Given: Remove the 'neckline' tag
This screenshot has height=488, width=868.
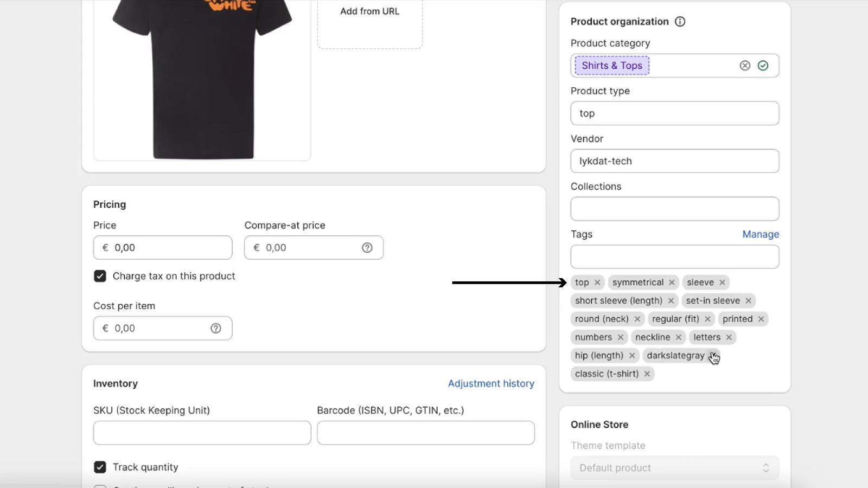Looking at the screenshot, I should [x=678, y=337].
